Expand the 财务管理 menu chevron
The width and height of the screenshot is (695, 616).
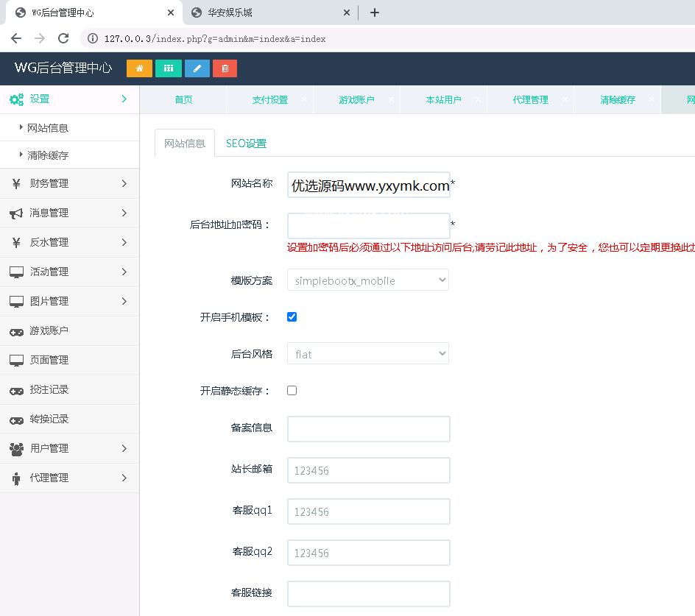pos(124,183)
